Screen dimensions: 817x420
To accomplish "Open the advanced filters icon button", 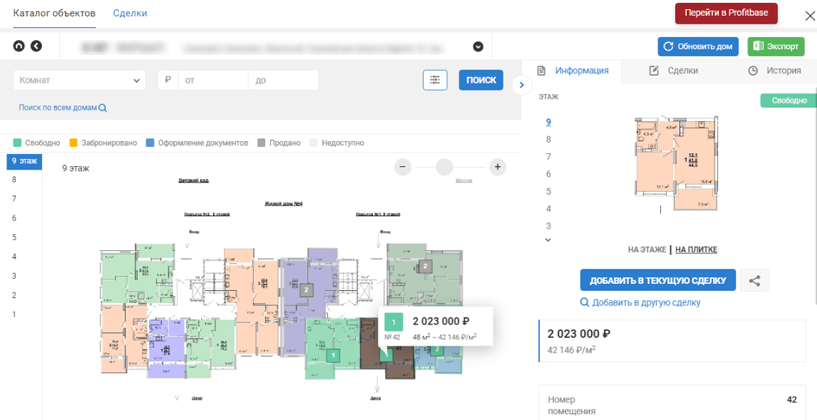I will pyautogui.click(x=435, y=80).
